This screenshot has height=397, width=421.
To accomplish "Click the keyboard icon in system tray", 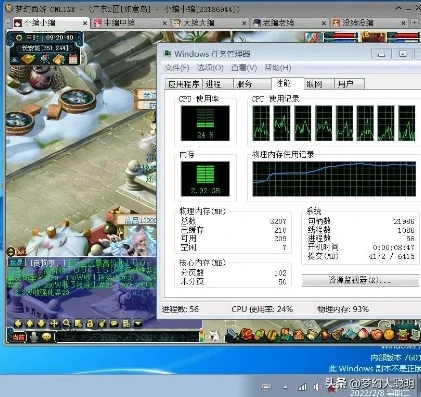I will tap(266, 387).
